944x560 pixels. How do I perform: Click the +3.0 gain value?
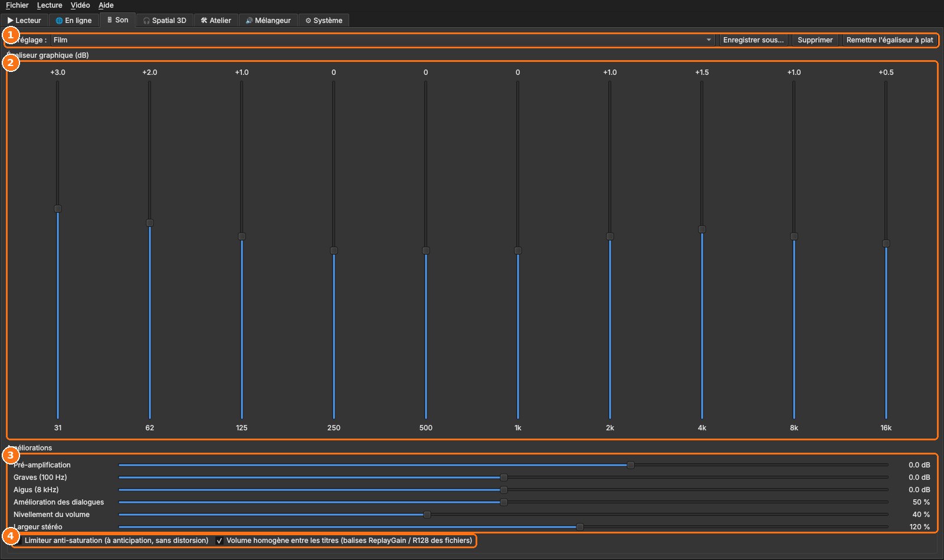(58, 73)
